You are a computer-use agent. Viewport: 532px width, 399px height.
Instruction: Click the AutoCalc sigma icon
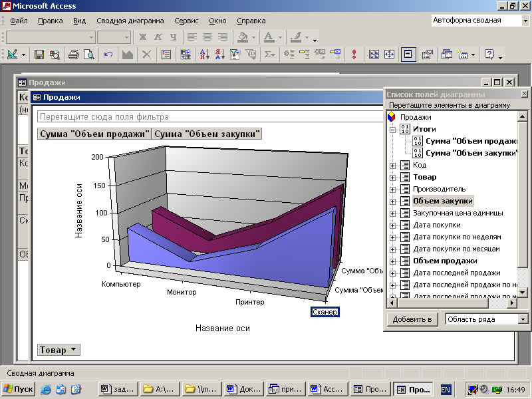tap(270, 55)
